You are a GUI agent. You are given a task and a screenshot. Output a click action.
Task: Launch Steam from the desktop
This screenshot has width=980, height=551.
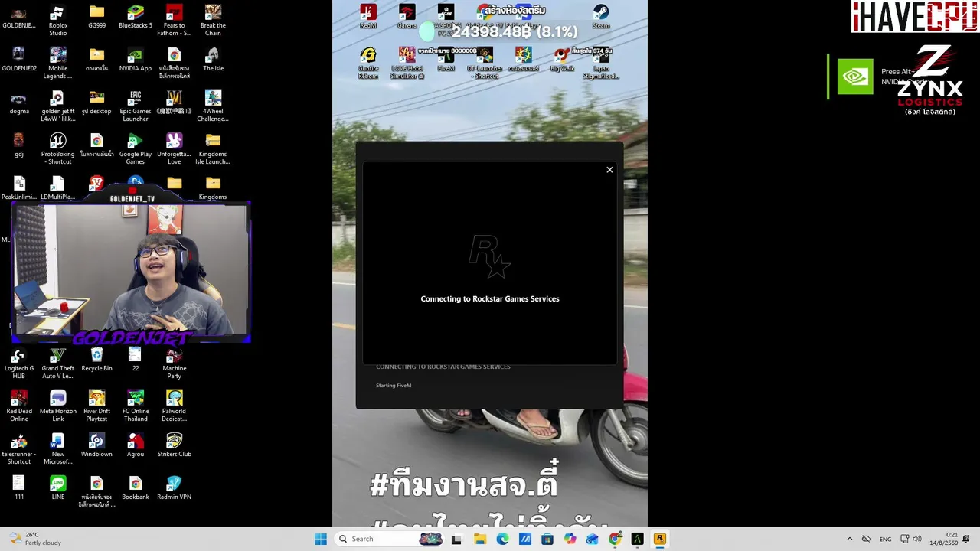pyautogui.click(x=601, y=17)
